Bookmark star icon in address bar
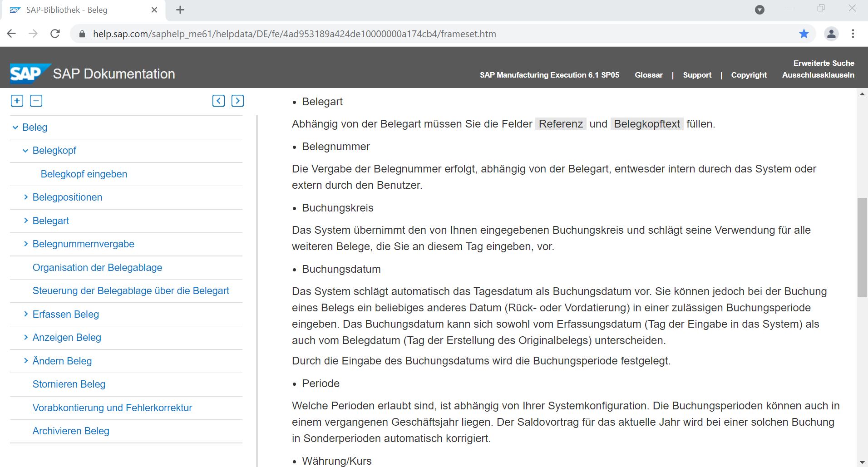This screenshot has width=868, height=467. (804, 34)
